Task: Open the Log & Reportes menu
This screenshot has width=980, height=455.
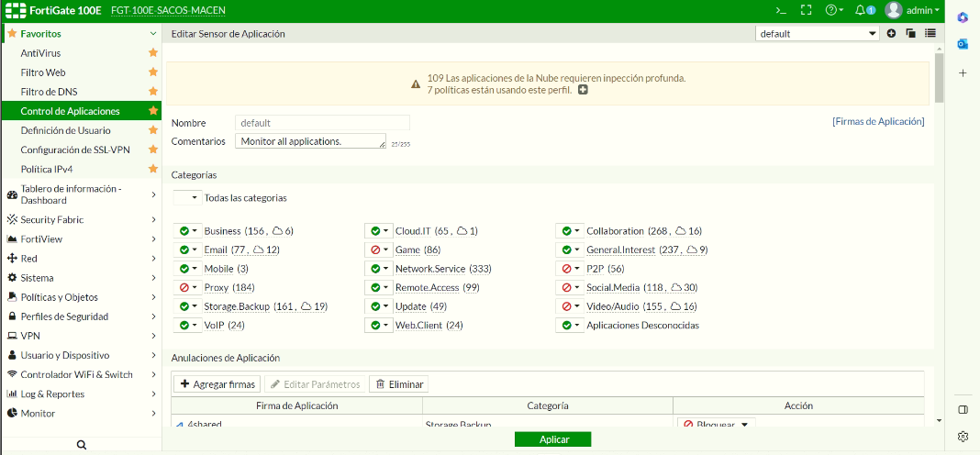Action: [80, 394]
